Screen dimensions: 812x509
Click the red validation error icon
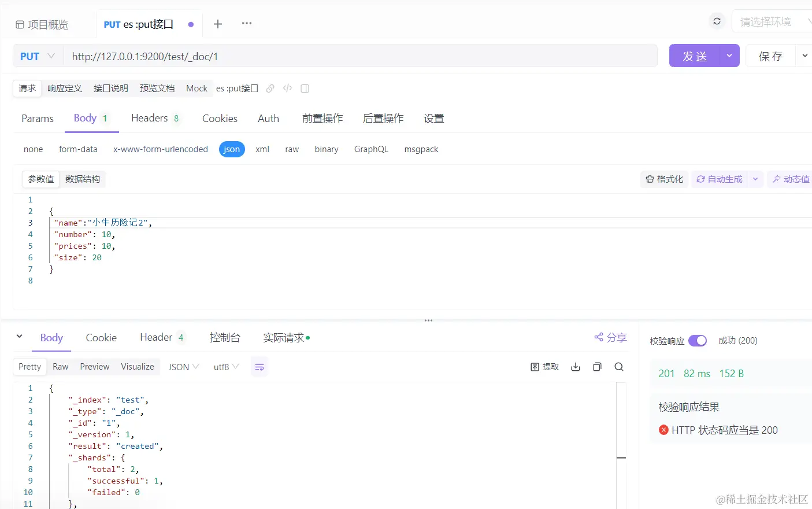pyautogui.click(x=663, y=430)
